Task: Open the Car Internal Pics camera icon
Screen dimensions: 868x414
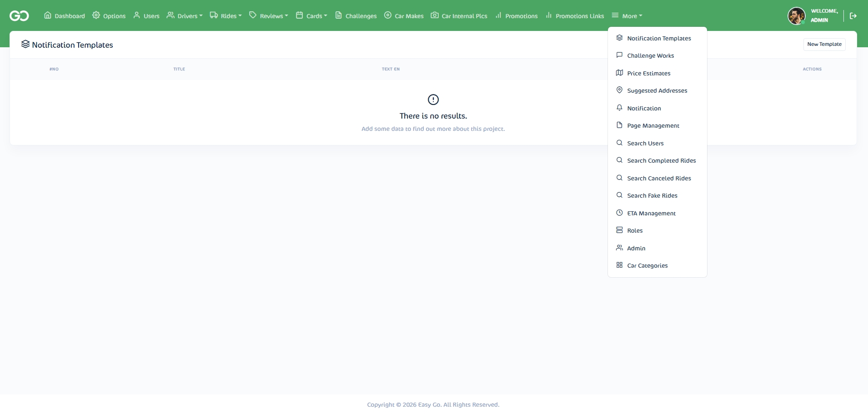Action: click(x=434, y=15)
